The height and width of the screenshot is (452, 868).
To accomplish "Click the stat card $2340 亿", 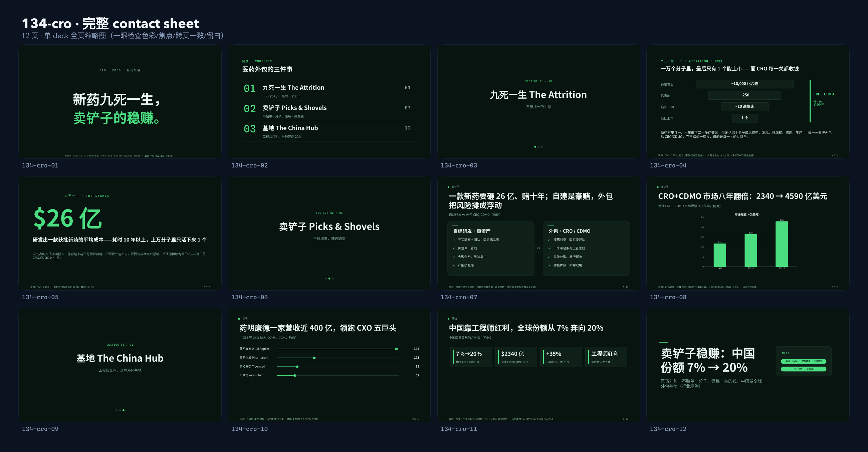I will (x=516, y=357).
